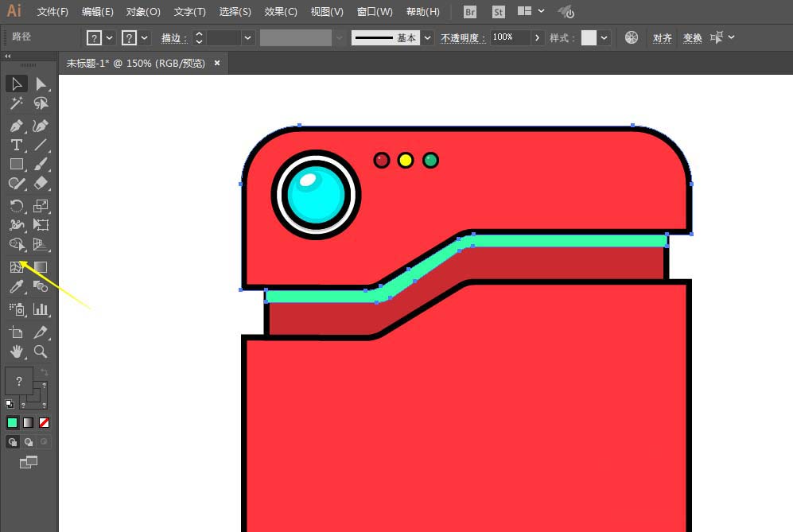Enable Draw Normal mode

pyautogui.click(x=12, y=442)
